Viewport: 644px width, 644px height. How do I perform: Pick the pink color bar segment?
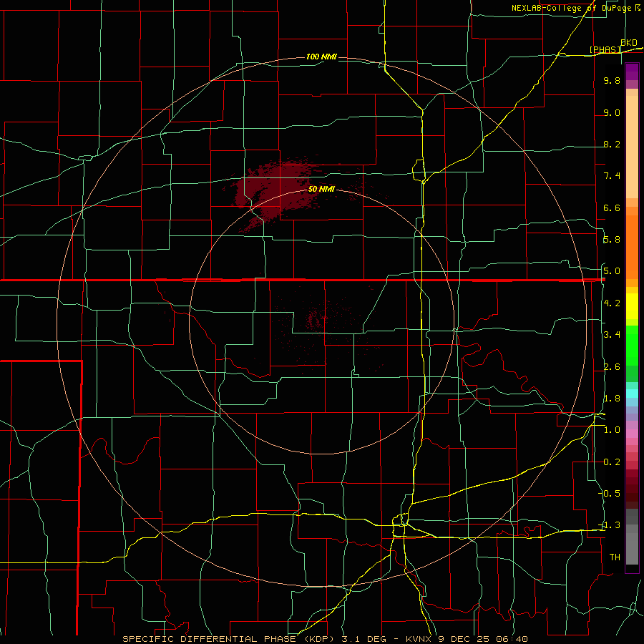632,434
